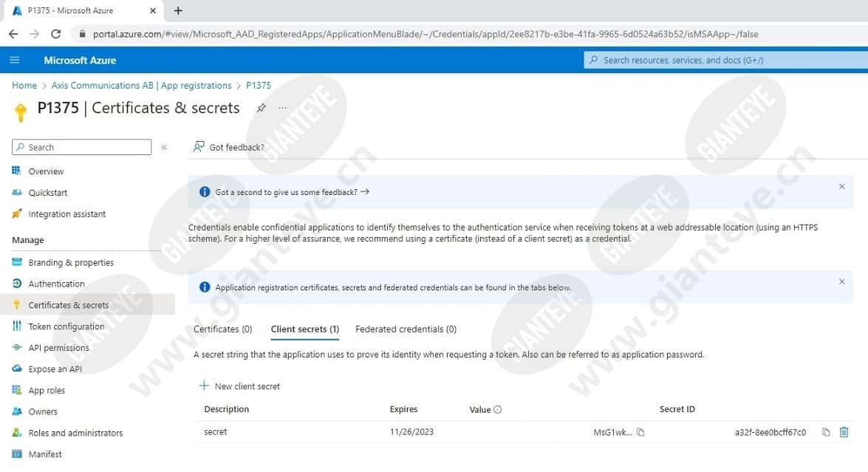This screenshot has height=472, width=868.
Task: Copy the secret value MsG1wk
Action: (x=640, y=432)
